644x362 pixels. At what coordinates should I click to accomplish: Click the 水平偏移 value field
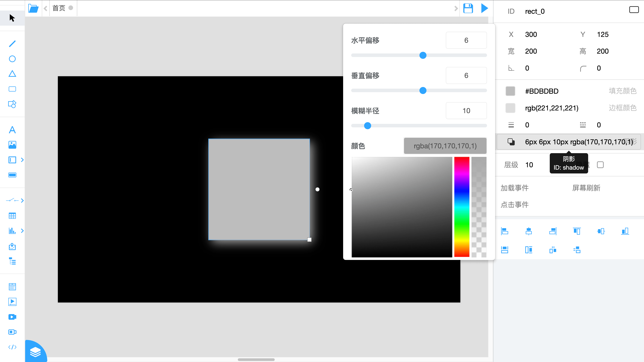click(x=466, y=40)
